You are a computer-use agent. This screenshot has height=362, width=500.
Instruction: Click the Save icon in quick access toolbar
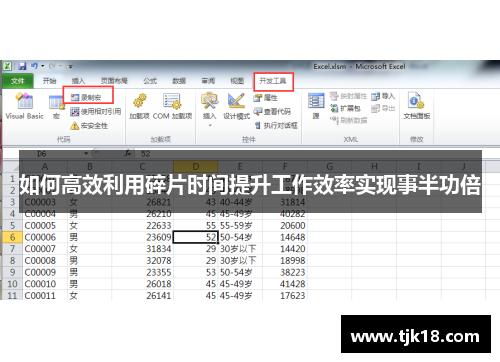22,66
